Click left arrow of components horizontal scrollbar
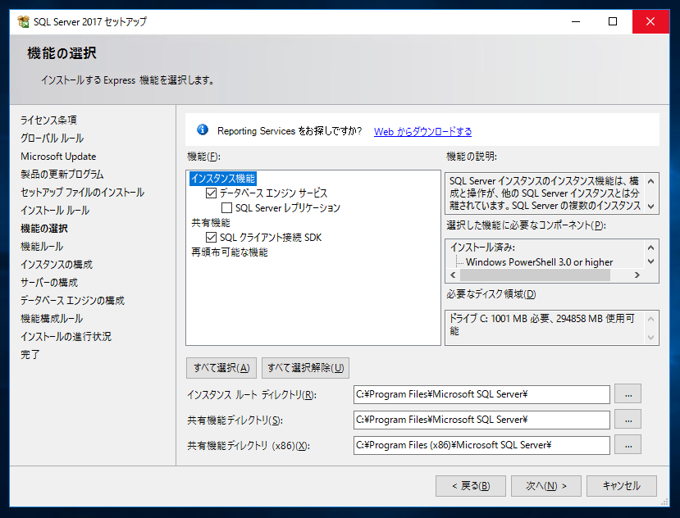Image resolution: width=680 pixels, height=518 pixels. point(453,275)
